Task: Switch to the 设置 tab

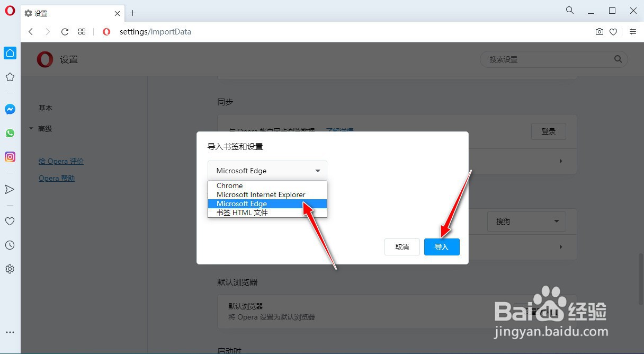Action: tap(73, 13)
